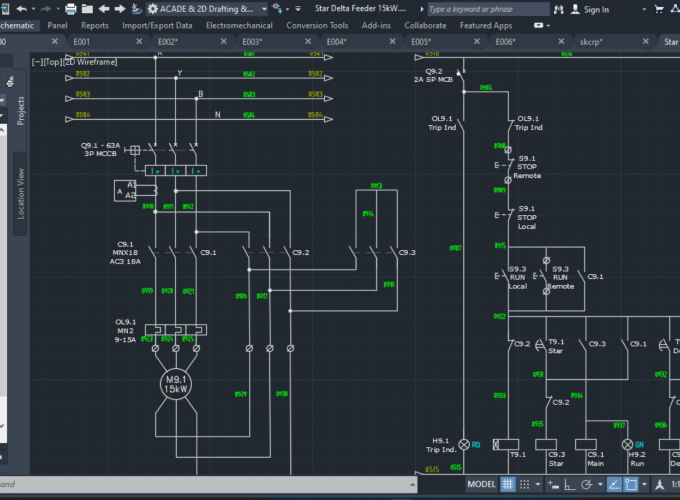Open snap settings dropdown arrow in status bar

point(538,484)
